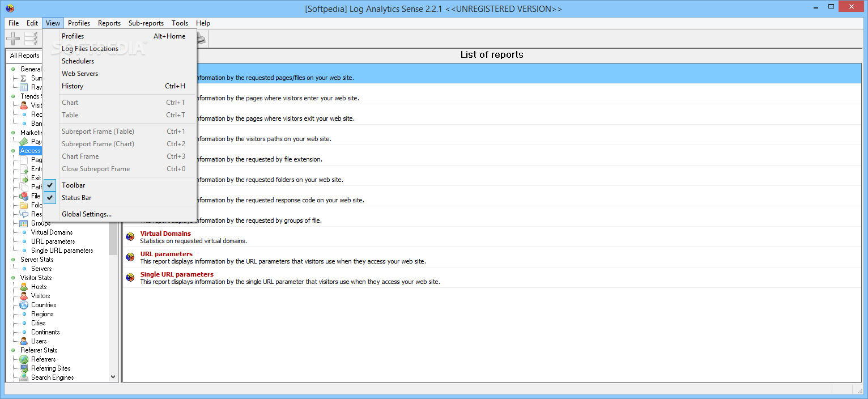Choose Profiles Alt+Home in View dropdown
Image resolution: width=868 pixels, height=399 pixels.
[120, 36]
